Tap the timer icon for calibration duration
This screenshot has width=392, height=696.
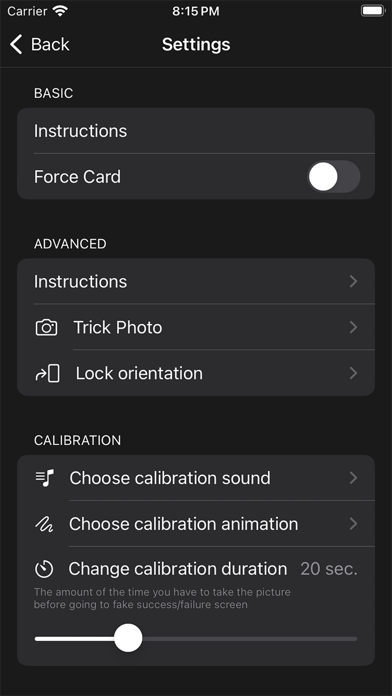click(44, 569)
